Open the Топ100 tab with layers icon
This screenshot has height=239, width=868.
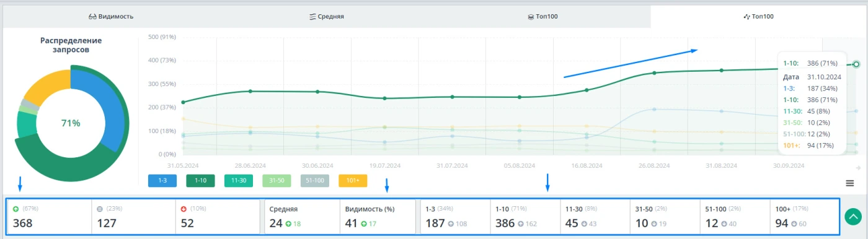[x=542, y=17]
